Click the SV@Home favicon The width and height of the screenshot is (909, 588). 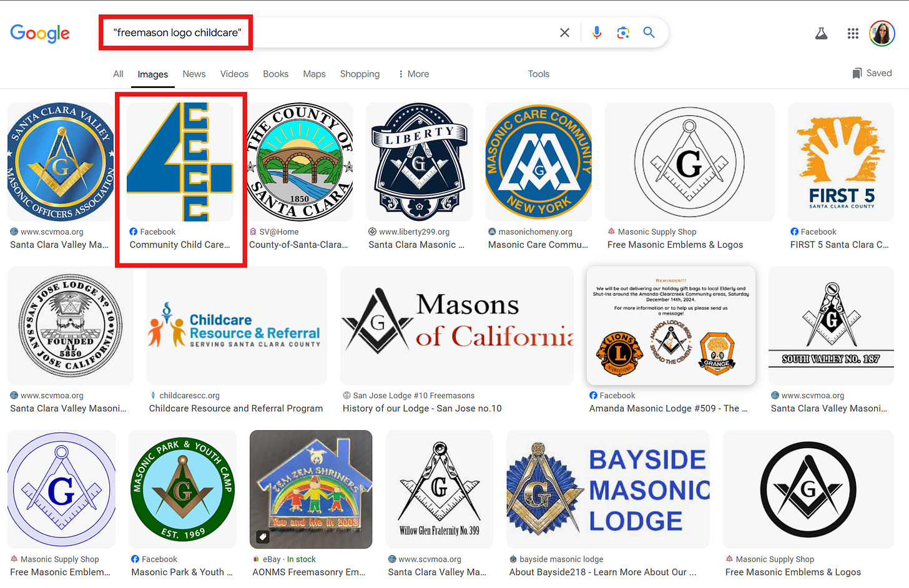pos(253,232)
